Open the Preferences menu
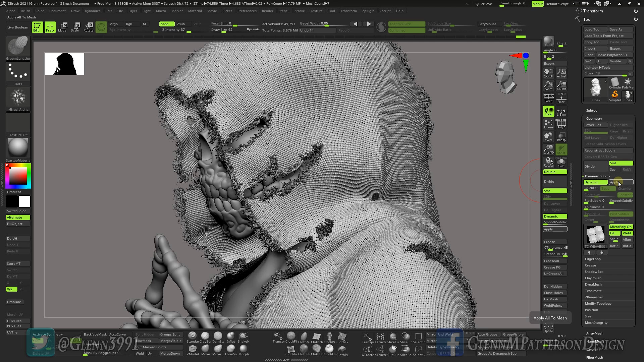This screenshot has width=644, height=362. point(247,11)
